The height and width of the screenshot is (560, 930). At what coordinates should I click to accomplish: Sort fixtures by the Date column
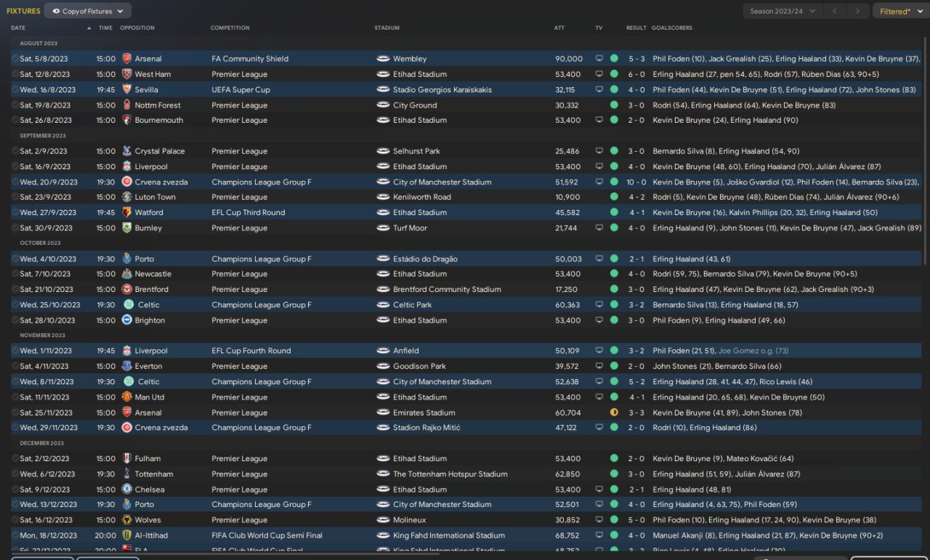(18, 28)
